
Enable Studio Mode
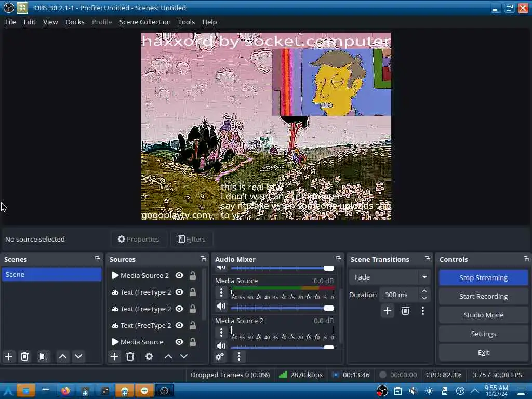484,315
